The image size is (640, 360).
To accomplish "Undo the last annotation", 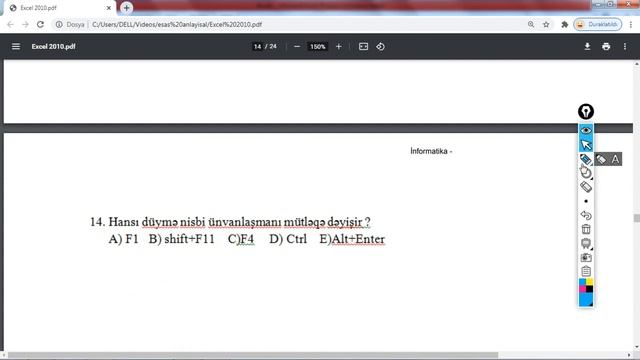I will pos(586,215).
